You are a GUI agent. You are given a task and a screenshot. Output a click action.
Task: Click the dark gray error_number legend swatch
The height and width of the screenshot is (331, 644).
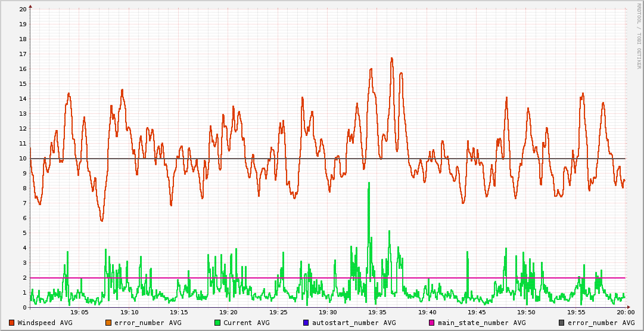tap(561, 323)
